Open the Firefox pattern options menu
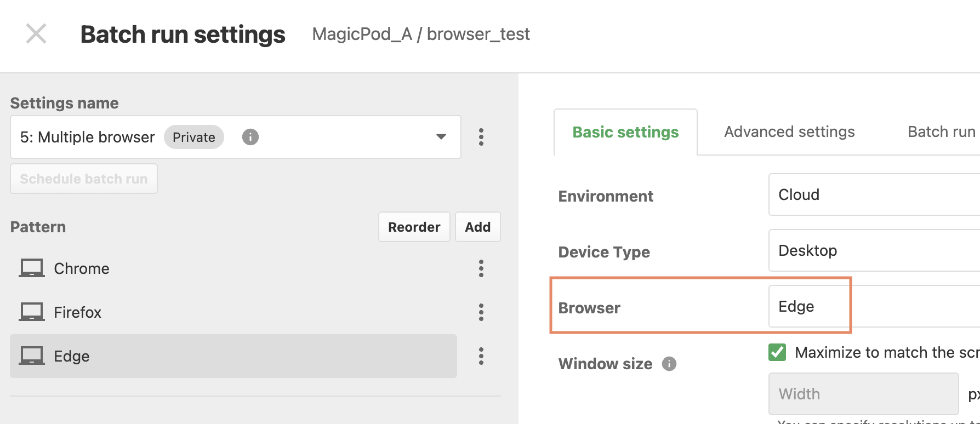 (481, 312)
